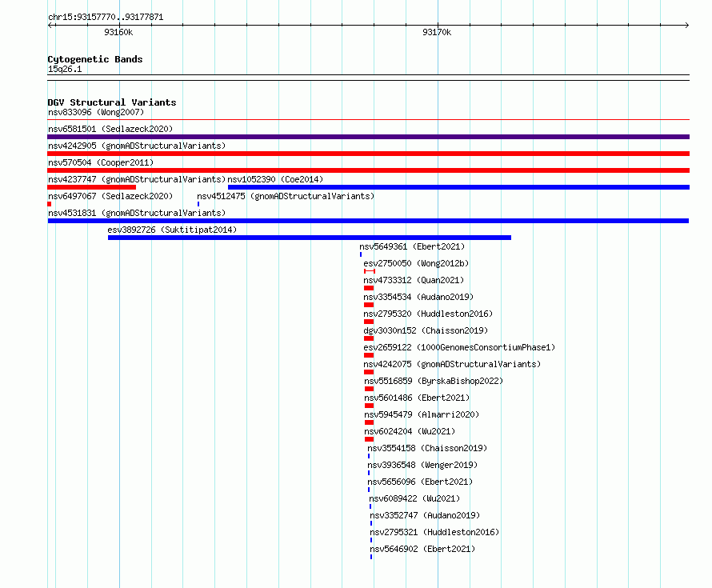Click nsv3352747 (Audano2019) label
Image resolution: width=712 pixels, height=588 pixels.
[x=425, y=515]
